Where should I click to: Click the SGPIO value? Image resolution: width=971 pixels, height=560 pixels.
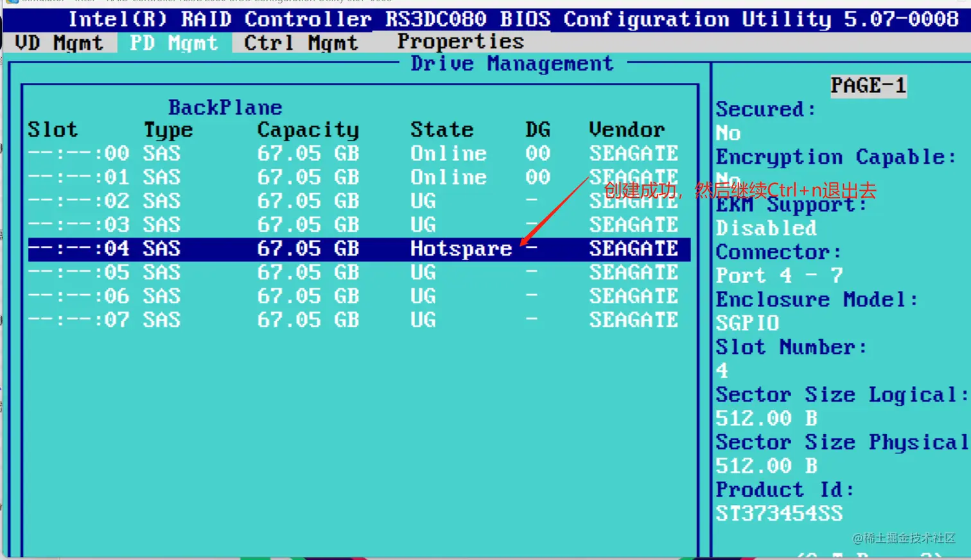[748, 323]
